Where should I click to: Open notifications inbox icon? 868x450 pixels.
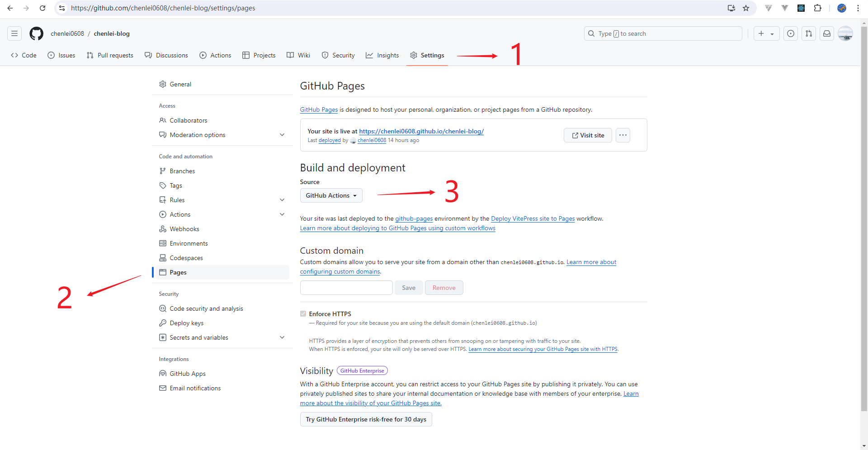tap(827, 33)
